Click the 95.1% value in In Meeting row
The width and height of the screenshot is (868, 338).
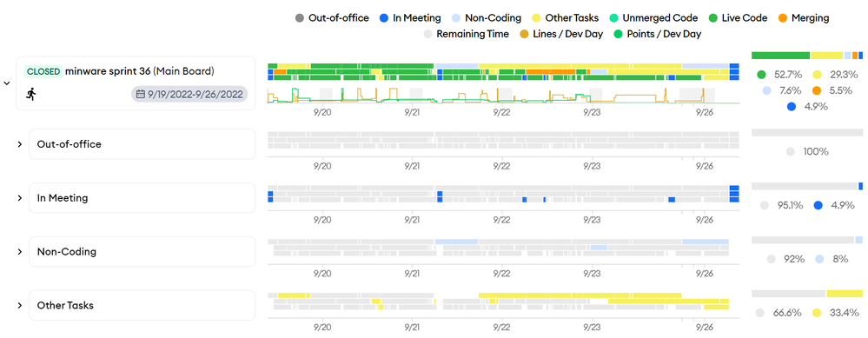790,205
